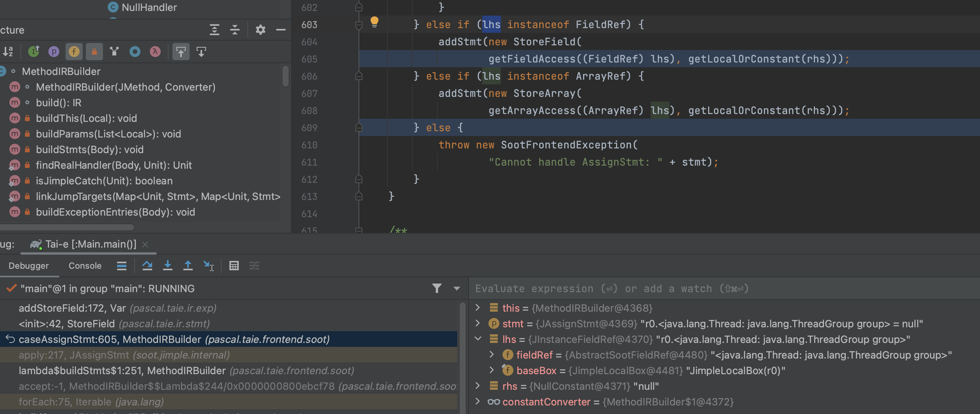
Task: Toggle sort alphabetically in Structure toolbar
Action: click(x=8, y=52)
